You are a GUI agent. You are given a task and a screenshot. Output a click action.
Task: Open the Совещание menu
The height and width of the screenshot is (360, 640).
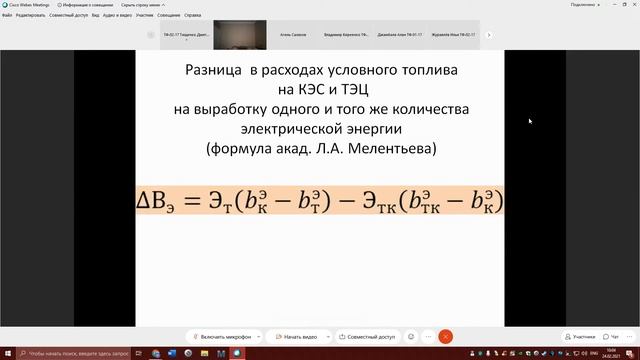point(169,15)
